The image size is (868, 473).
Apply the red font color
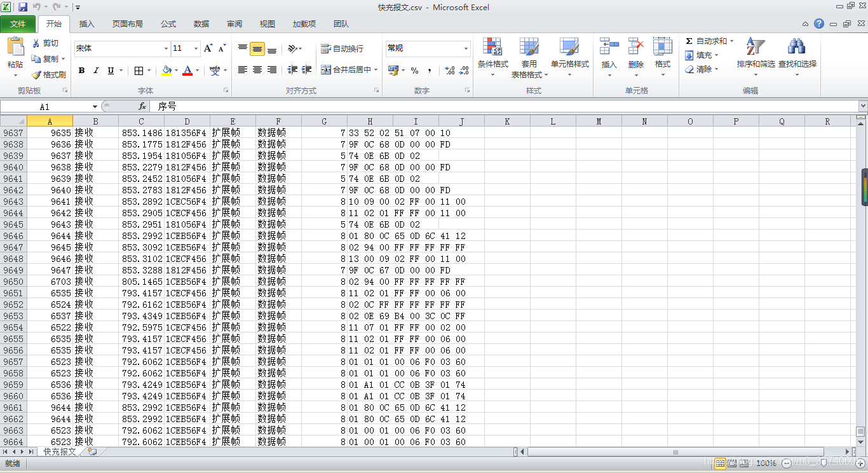187,71
